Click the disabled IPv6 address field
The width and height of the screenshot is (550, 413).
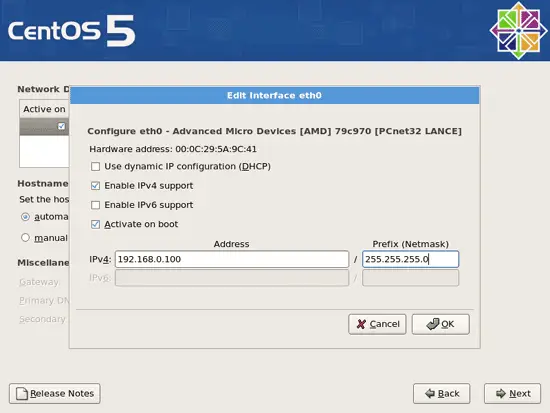point(232,278)
